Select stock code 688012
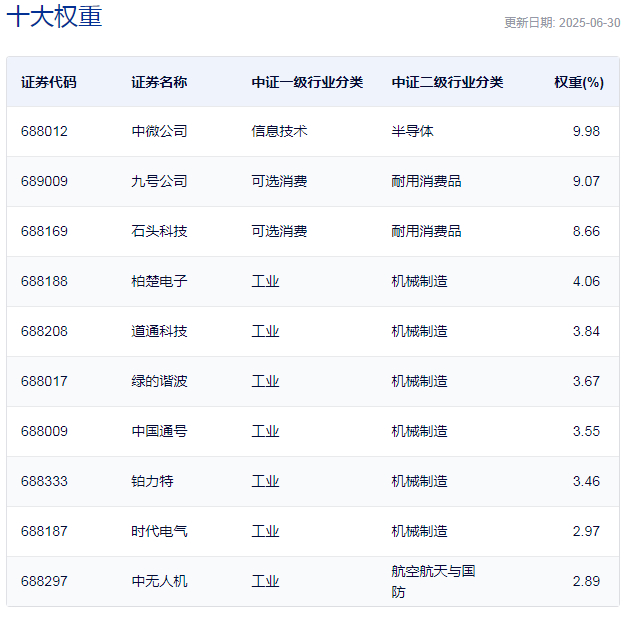Screen dimensions: 632x618 pyautogui.click(x=44, y=131)
